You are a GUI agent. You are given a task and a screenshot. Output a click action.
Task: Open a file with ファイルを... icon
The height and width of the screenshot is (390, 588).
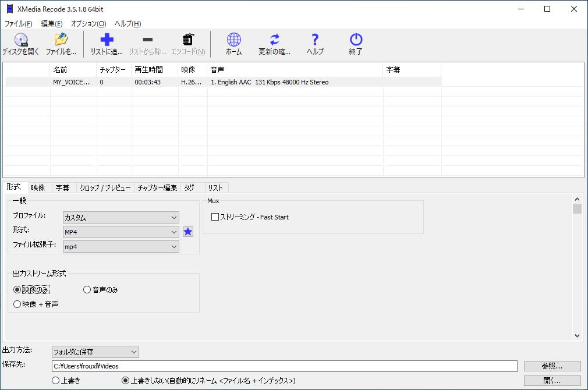point(61,44)
